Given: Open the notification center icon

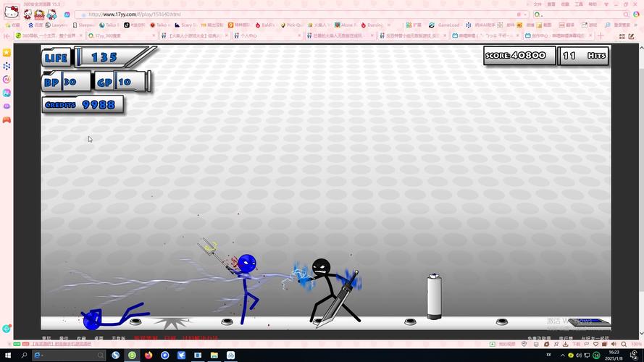Looking at the screenshot, I should [634, 355].
